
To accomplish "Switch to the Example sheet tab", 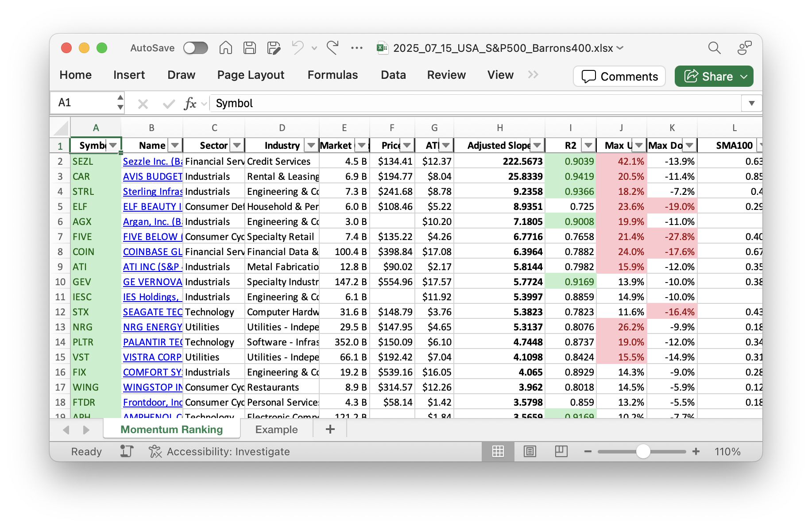I will 276,430.
